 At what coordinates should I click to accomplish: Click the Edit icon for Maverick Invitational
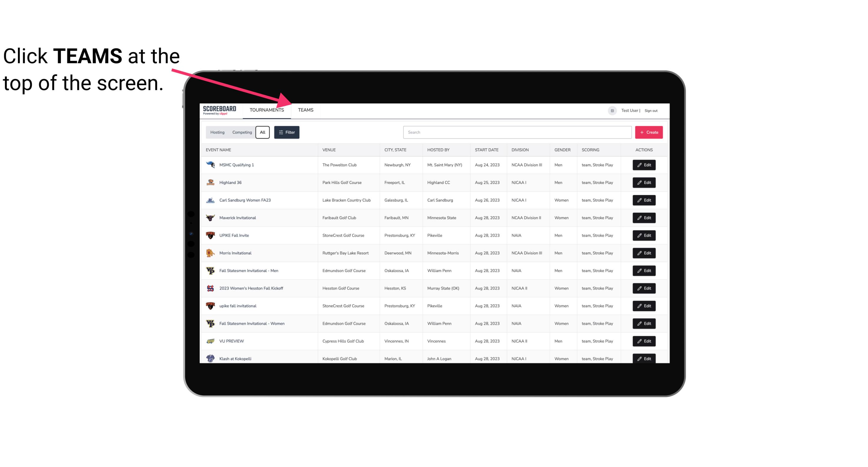tap(644, 217)
